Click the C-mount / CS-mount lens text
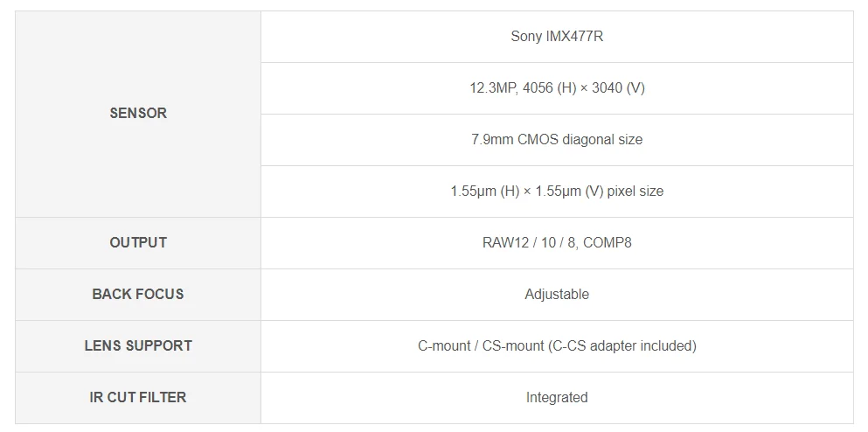 point(481,346)
